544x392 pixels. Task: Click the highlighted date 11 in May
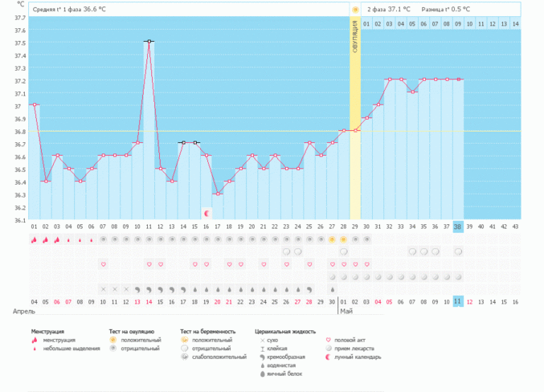click(457, 301)
